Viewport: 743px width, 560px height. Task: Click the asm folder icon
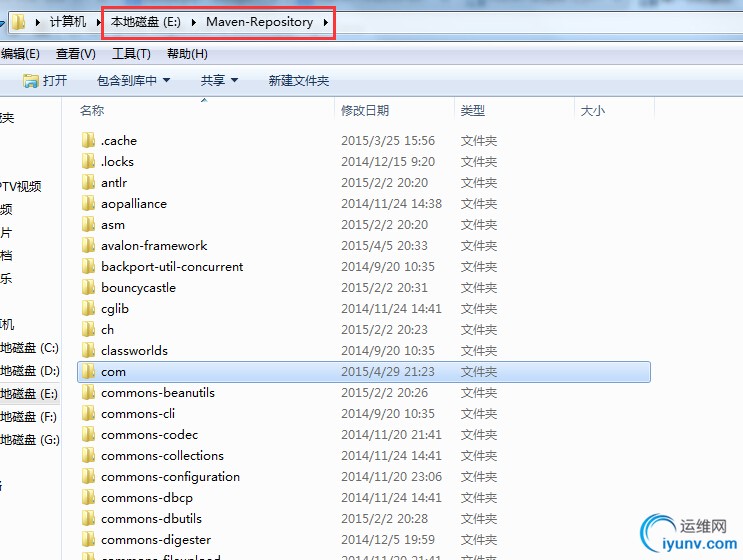pyautogui.click(x=88, y=224)
